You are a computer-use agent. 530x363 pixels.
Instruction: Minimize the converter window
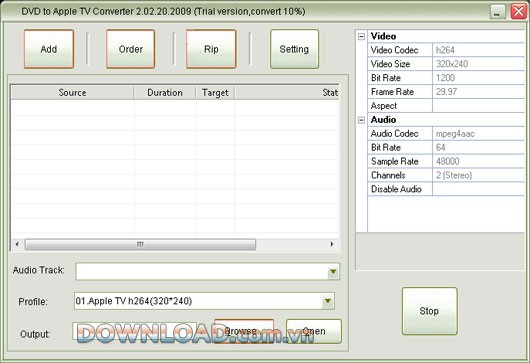(498, 11)
